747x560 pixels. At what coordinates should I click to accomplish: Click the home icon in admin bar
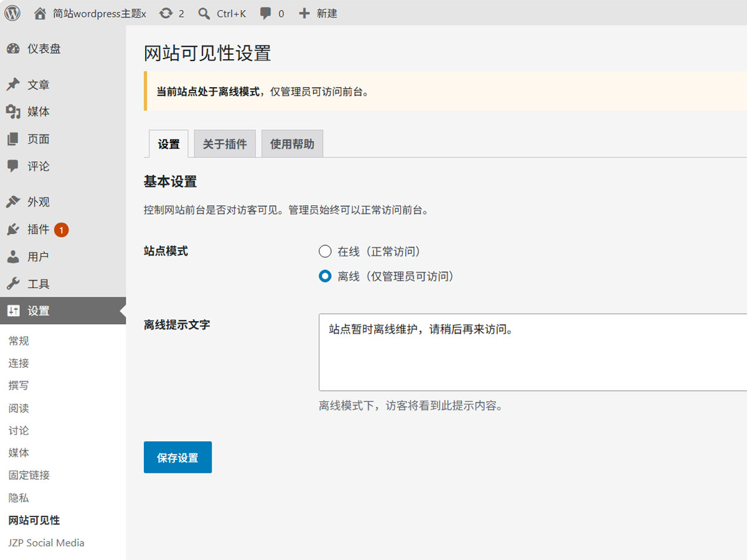(x=40, y=13)
